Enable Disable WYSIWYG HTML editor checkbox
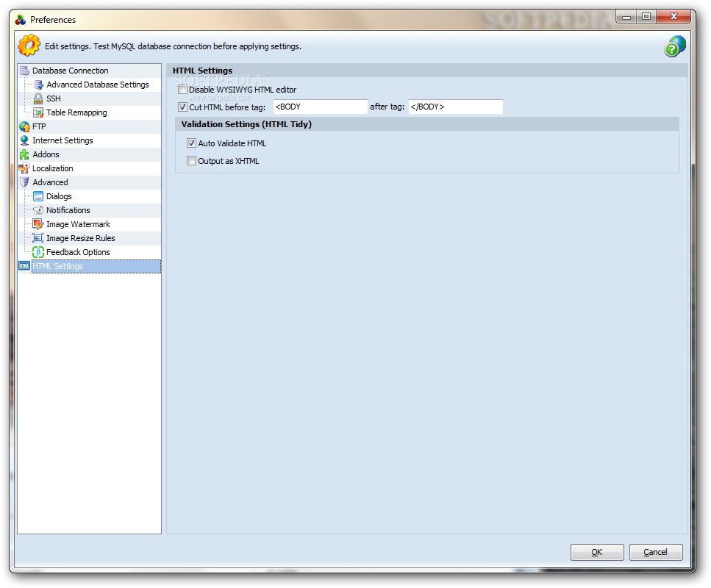 tap(183, 90)
